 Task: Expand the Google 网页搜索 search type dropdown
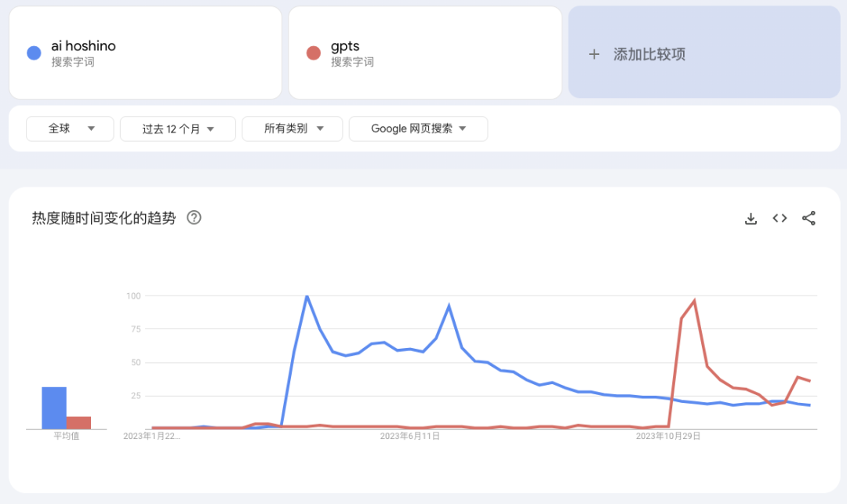coord(418,129)
